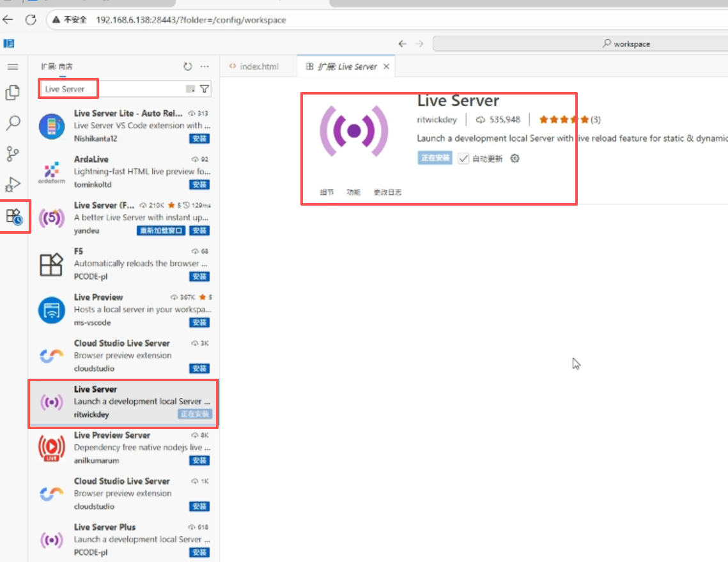Reload the browser page
728x562 pixels.
pos(30,20)
